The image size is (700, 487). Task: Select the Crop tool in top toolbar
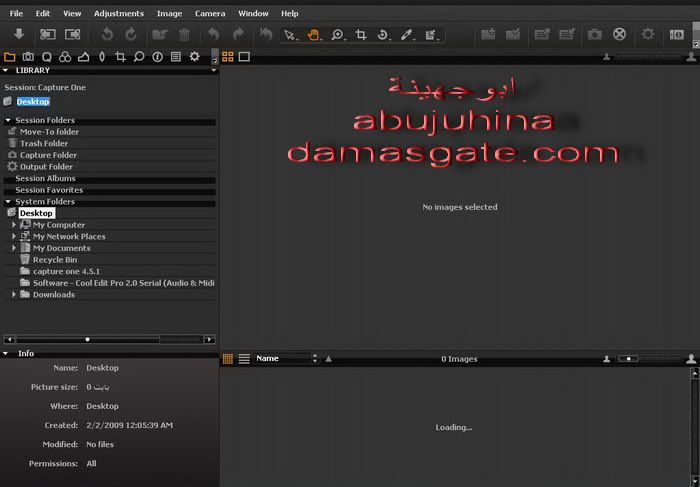coord(361,35)
